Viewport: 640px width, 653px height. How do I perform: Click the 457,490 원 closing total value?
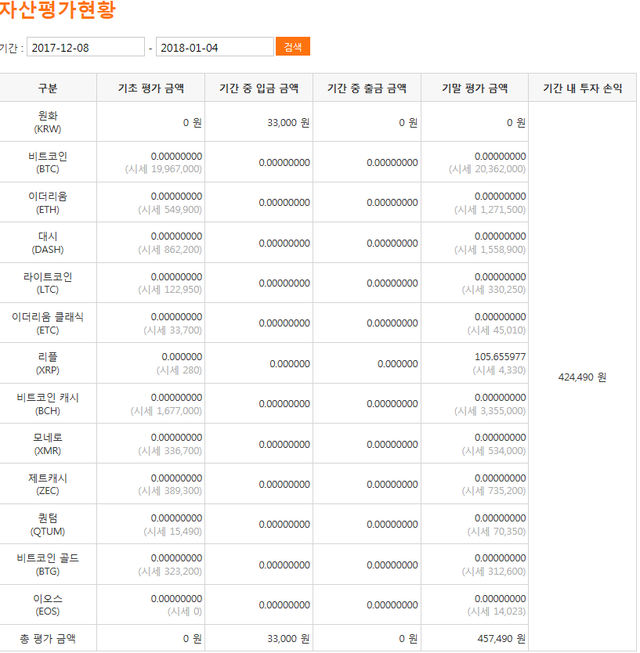coord(501,638)
